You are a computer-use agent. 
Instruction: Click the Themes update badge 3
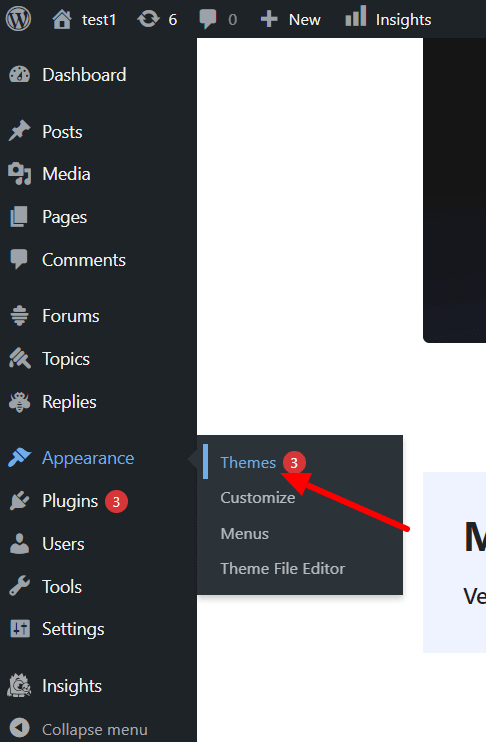point(294,462)
